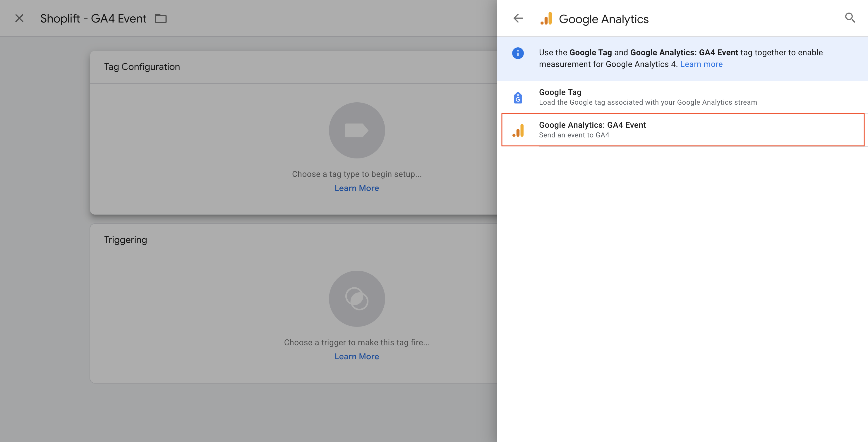The height and width of the screenshot is (442, 868).
Task: Click the GA4 Event bar chart icon
Action: pos(518,130)
